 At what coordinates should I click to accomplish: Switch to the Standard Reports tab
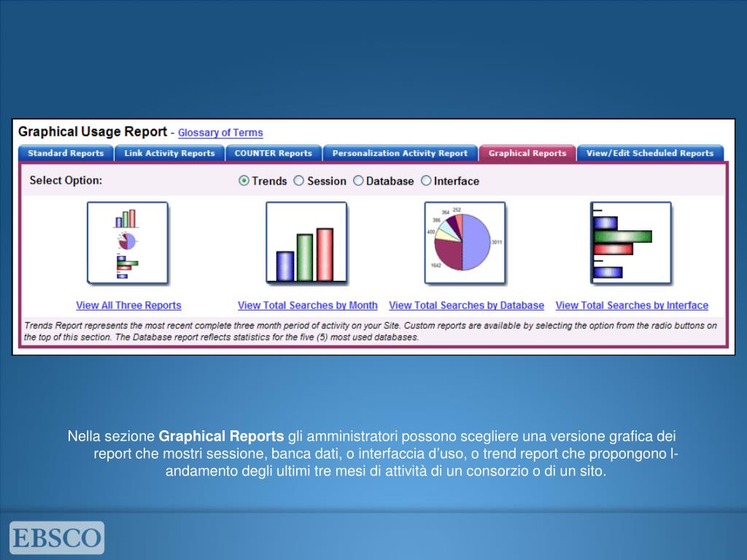pyautogui.click(x=66, y=153)
